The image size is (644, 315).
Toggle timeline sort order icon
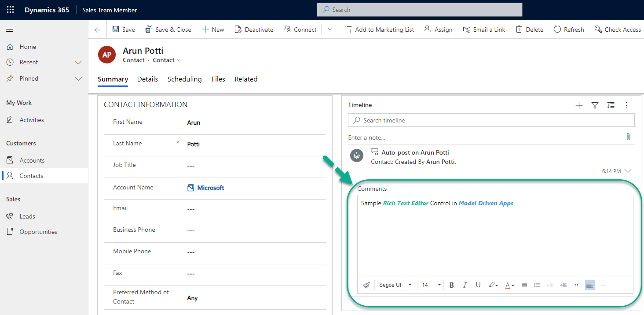click(611, 105)
